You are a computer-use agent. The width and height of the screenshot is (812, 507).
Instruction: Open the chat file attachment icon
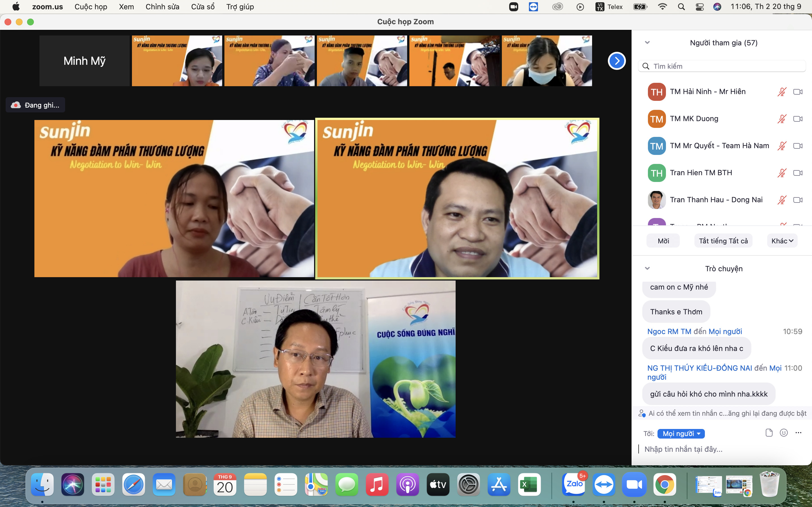pos(769,433)
